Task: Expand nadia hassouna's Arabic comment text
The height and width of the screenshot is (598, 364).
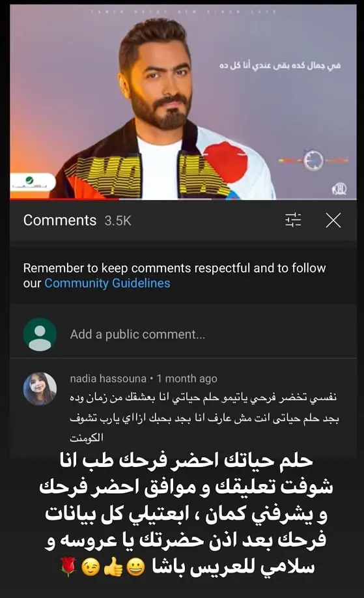Action: point(204,418)
